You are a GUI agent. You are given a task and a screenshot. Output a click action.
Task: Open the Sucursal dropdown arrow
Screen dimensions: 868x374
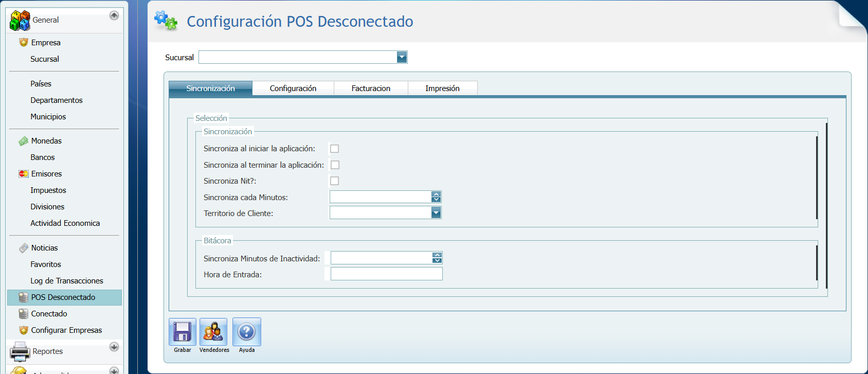pyautogui.click(x=402, y=57)
